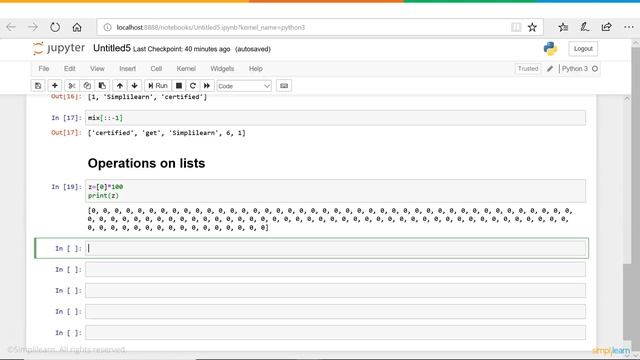Open the Kernel menu
640x360 pixels.
coord(186,69)
